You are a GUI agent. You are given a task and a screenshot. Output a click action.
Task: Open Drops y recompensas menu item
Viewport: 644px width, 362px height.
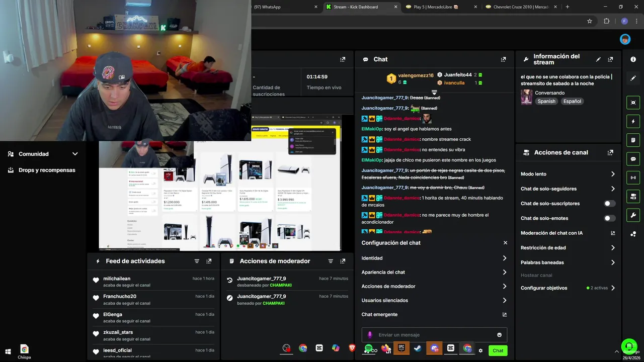[x=43, y=170]
